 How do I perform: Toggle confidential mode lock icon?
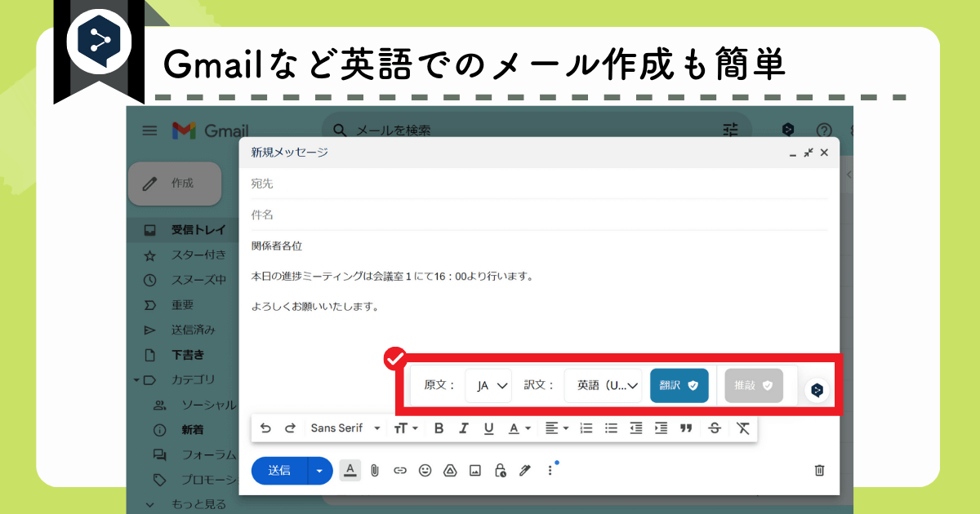click(x=500, y=471)
